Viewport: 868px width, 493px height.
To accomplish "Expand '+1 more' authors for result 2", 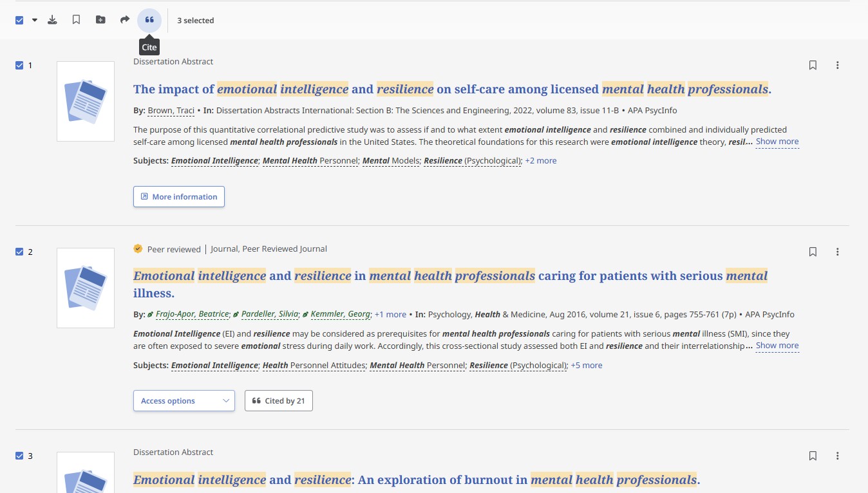I will (390, 315).
